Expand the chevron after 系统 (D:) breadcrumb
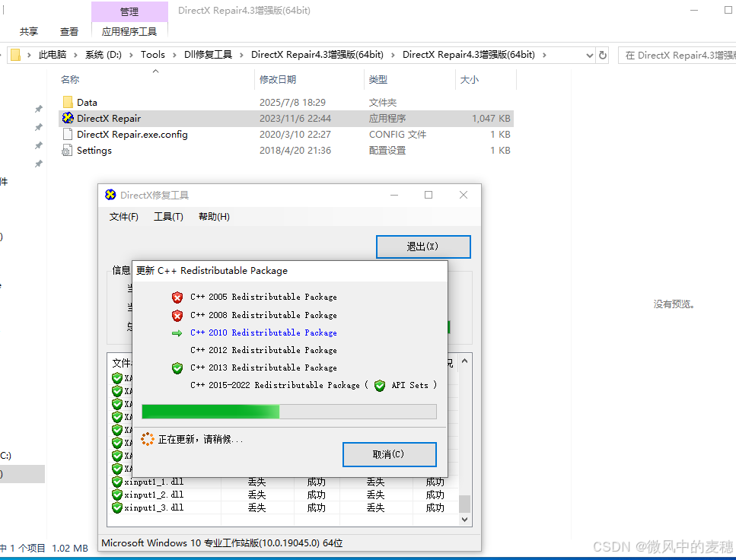Image resolution: width=736 pixels, height=560 pixels. tap(130, 55)
